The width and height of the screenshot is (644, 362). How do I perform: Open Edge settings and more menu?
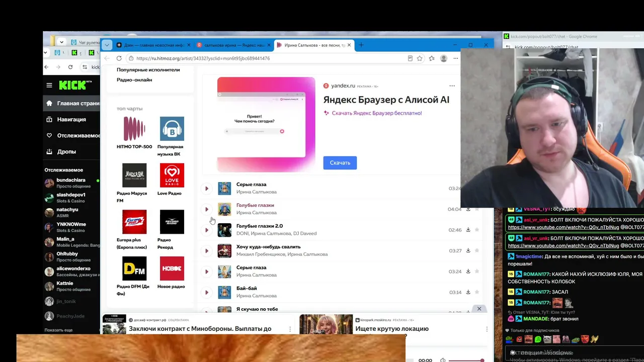456,58
